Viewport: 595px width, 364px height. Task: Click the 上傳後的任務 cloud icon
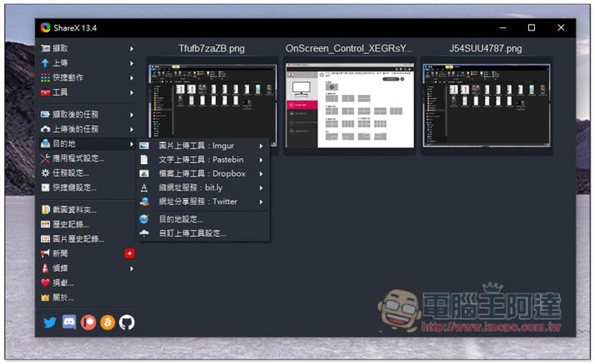tap(45, 129)
